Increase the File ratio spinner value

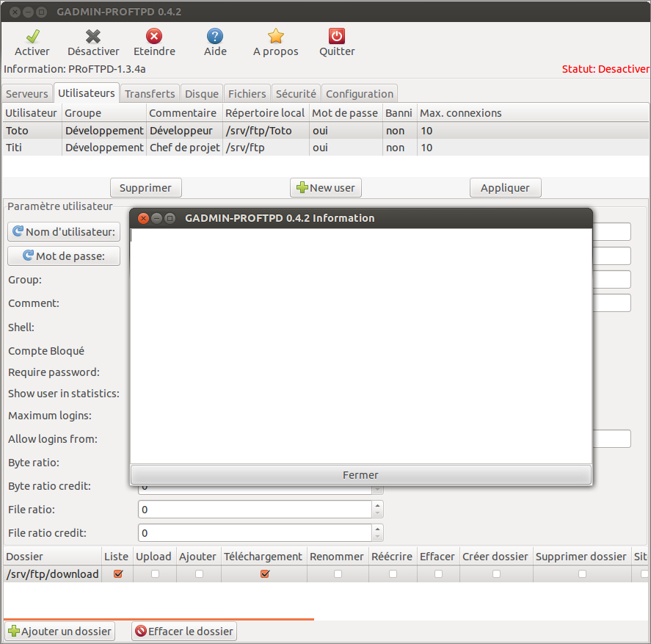pos(377,506)
